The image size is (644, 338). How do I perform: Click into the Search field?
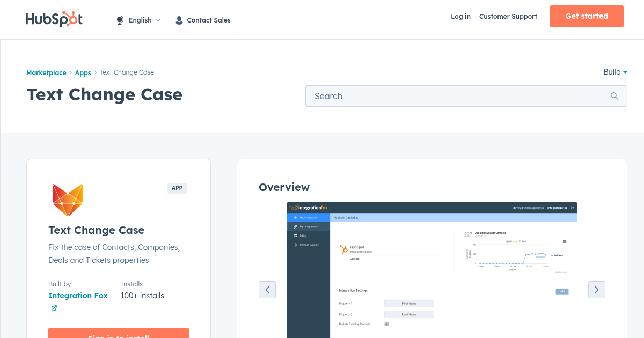[466, 96]
